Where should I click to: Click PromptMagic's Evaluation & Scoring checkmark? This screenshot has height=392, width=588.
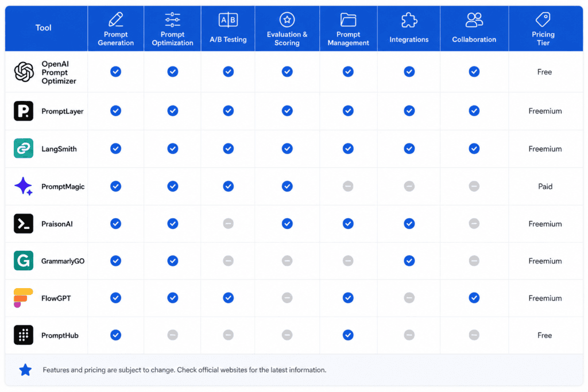click(x=287, y=187)
